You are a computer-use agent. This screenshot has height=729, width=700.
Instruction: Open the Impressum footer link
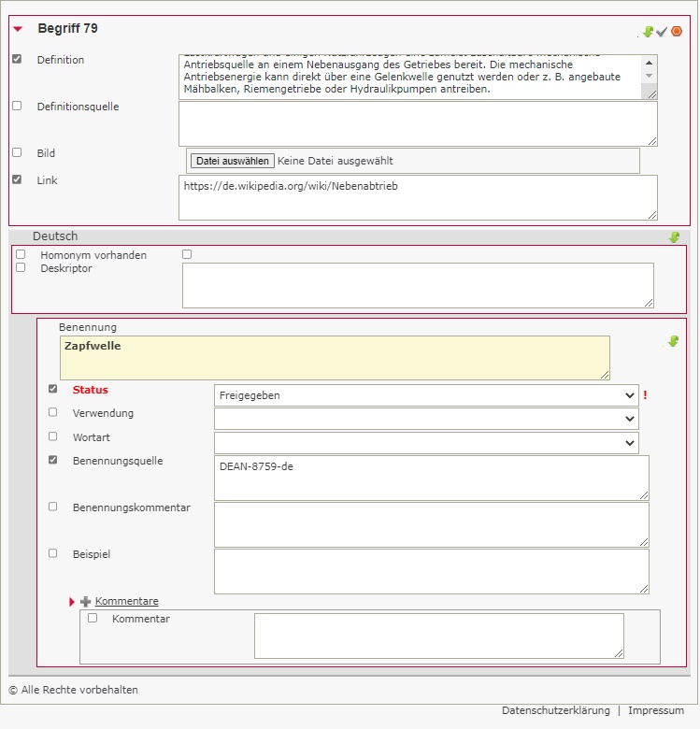655,710
